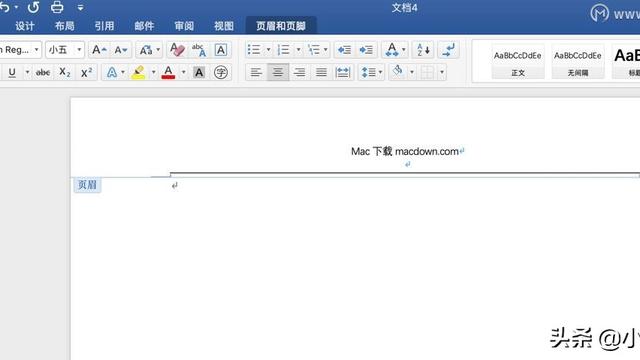
Task: Click the Enclose Characters 字 icon
Action: (221, 73)
